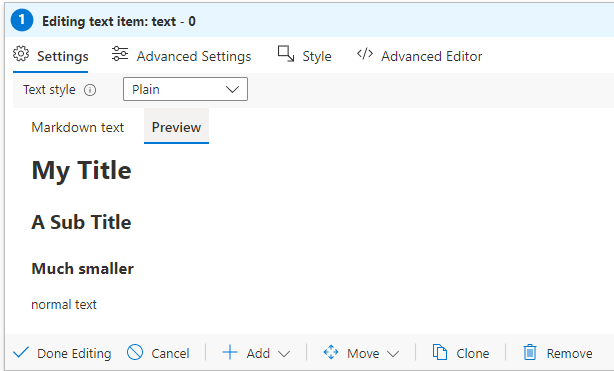The width and height of the screenshot is (614, 371).
Task: Click the Move arrows icon
Action: (331, 352)
